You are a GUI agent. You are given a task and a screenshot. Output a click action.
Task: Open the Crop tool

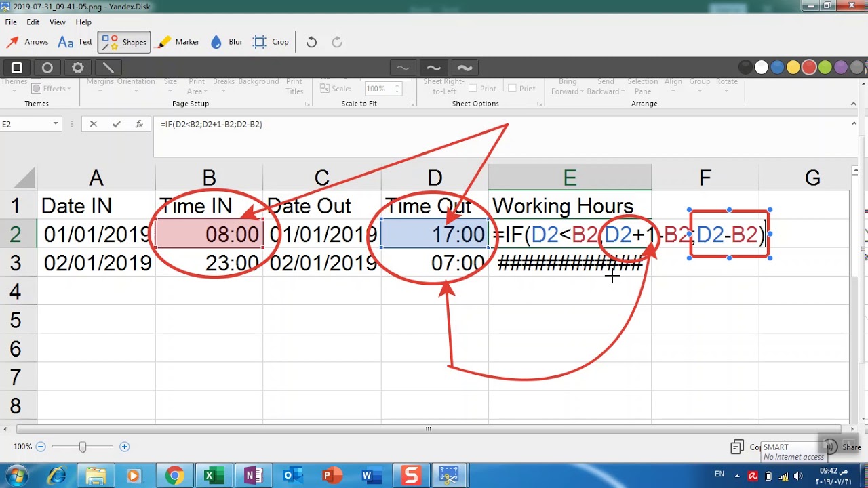[x=271, y=42]
